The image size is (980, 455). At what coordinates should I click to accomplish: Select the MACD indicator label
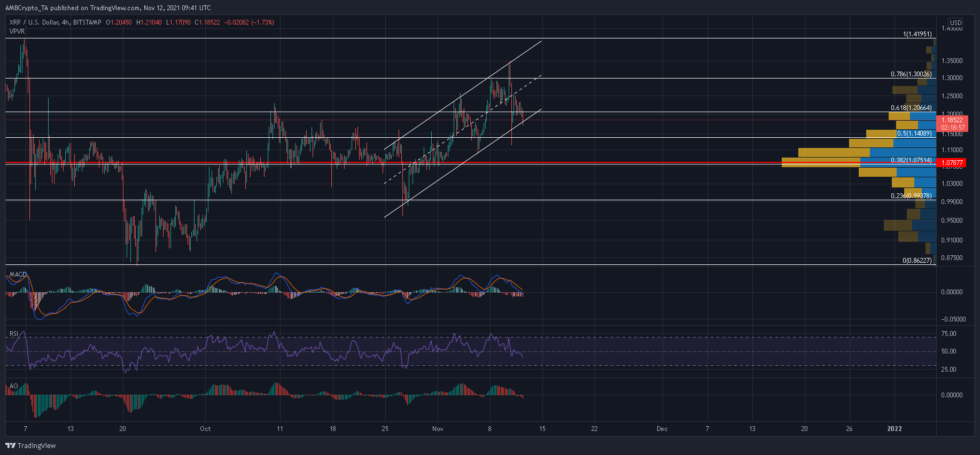[x=18, y=274]
